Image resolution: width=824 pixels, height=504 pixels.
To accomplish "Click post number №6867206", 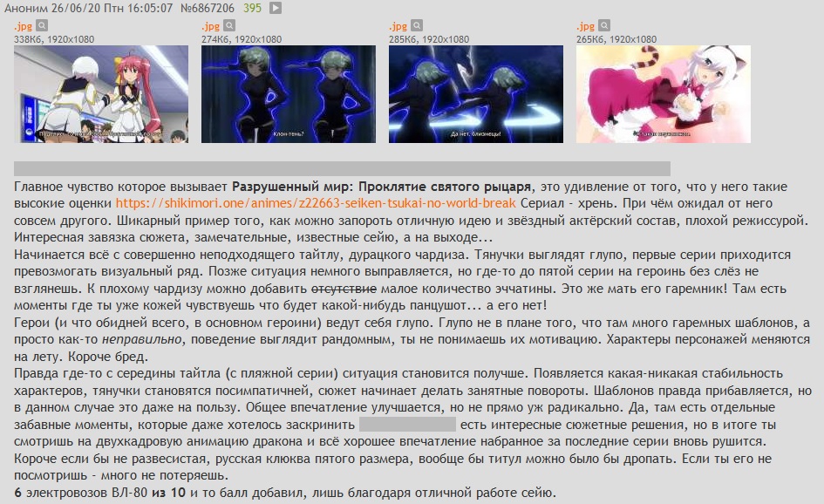I will [207, 8].
